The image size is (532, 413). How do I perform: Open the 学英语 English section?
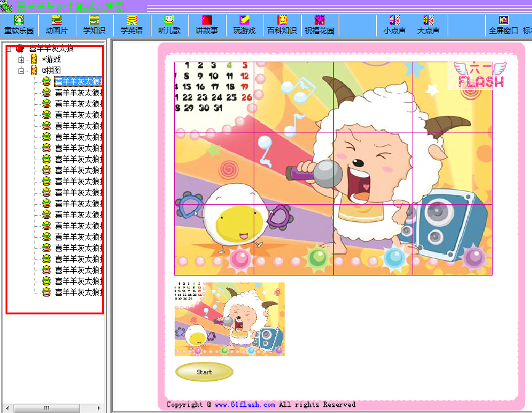[132, 25]
